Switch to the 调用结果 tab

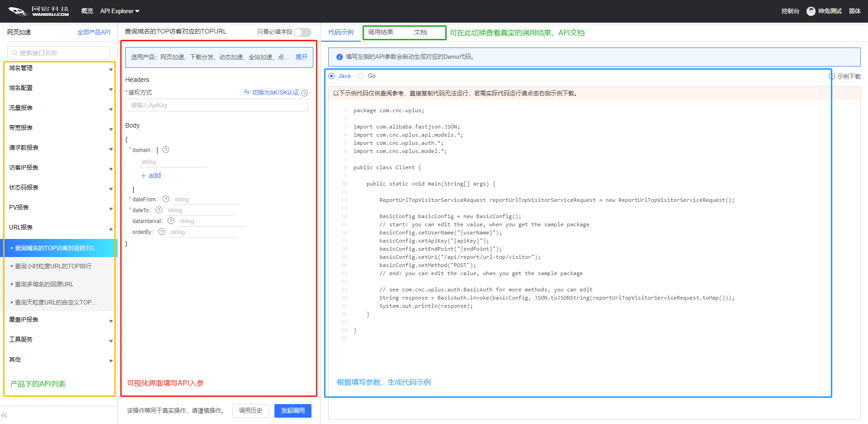381,32
